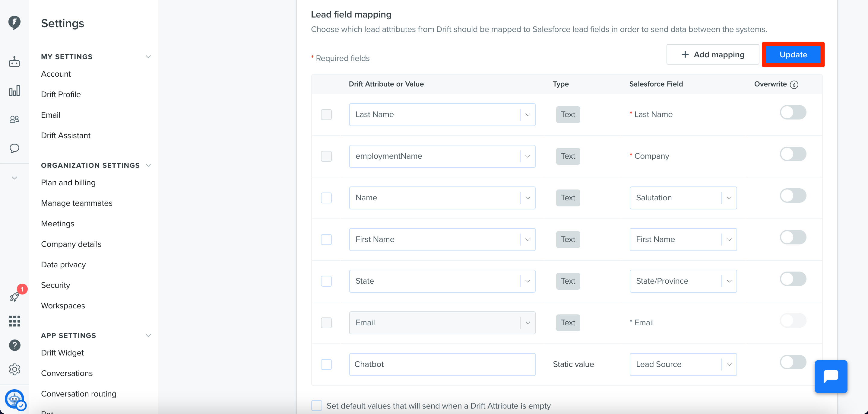Open the Drift logo home icon

tap(14, 22)
